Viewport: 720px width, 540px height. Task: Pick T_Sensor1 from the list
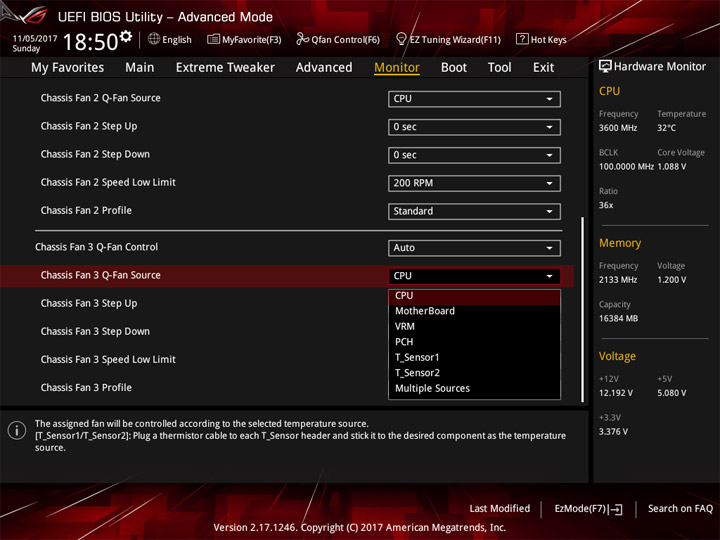(474, 357)
